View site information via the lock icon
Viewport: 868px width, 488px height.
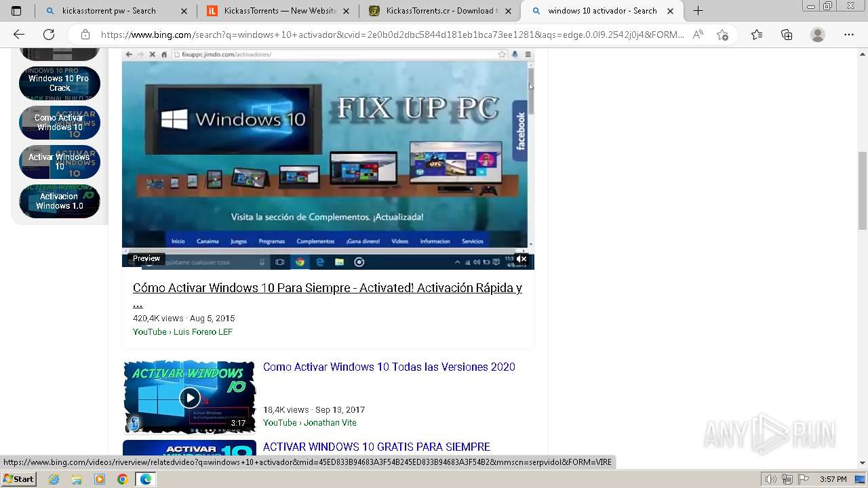[85, 35]
